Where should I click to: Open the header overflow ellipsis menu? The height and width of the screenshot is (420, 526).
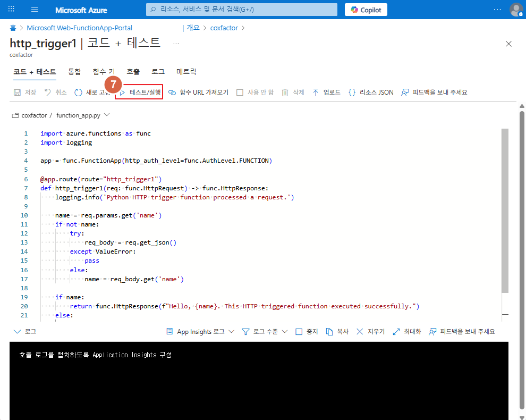[497, 10]
